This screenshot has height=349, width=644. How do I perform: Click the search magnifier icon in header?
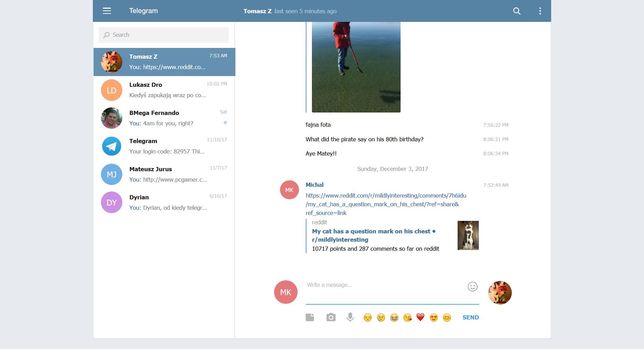pos(517,11)
